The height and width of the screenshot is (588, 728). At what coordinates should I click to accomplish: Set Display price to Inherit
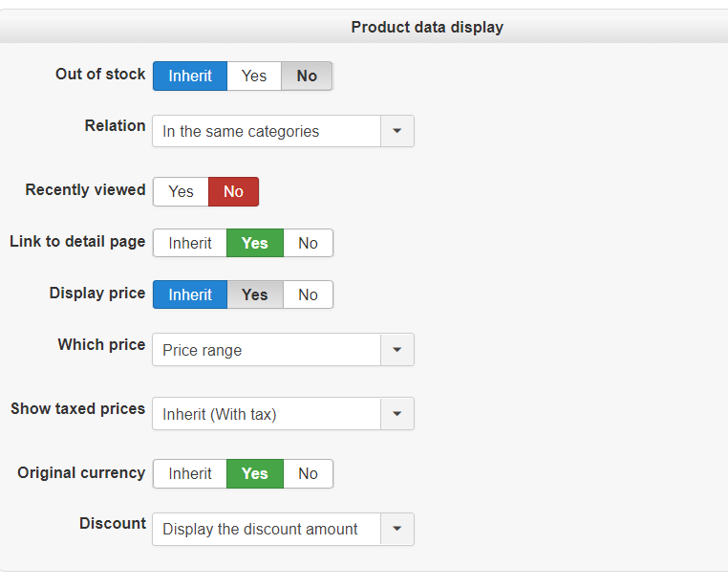[190, 295]
